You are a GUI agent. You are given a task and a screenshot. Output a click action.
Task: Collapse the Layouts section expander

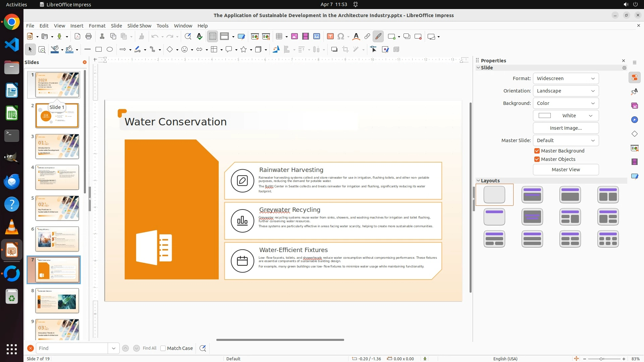pos(478,181)
